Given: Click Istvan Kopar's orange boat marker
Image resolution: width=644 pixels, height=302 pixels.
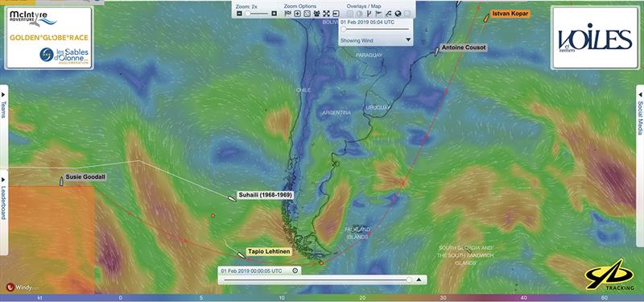Looking at the screenshot, I should [486, 17].
